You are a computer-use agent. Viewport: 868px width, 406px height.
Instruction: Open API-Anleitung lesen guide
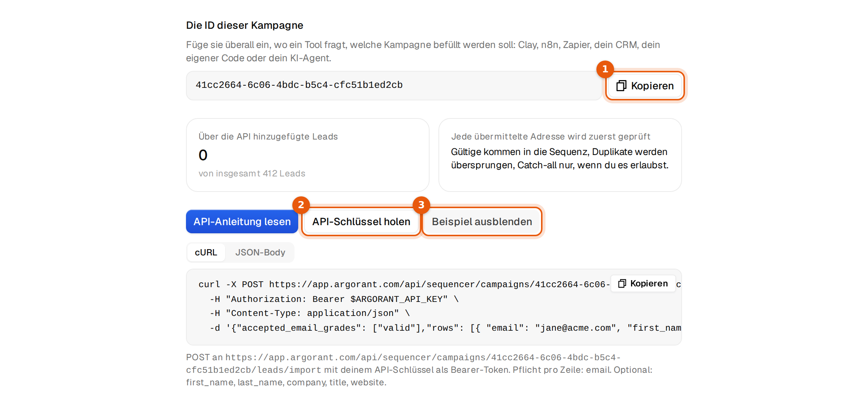pos(242,221)
